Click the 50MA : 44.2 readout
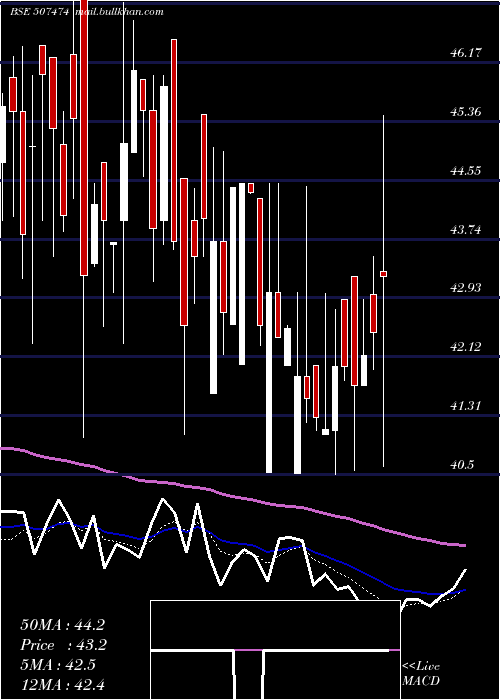500x700 pixels. [62, 625]
